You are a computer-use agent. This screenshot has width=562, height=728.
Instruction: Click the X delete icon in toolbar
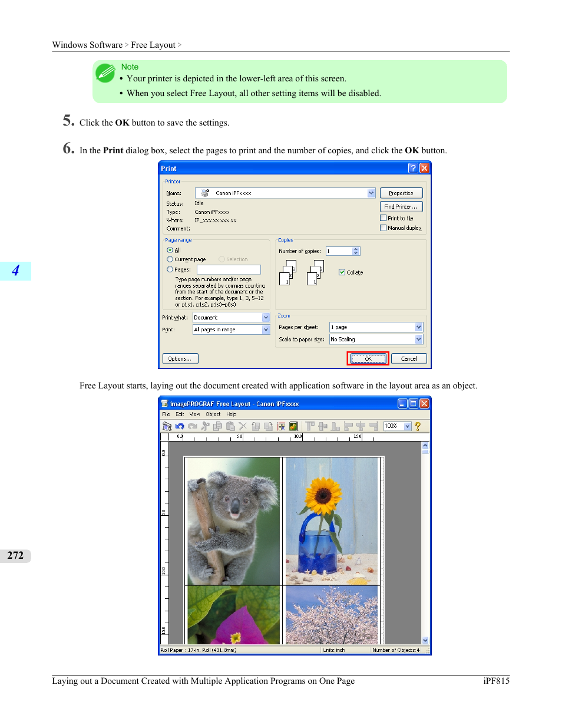tap(243, 426)
